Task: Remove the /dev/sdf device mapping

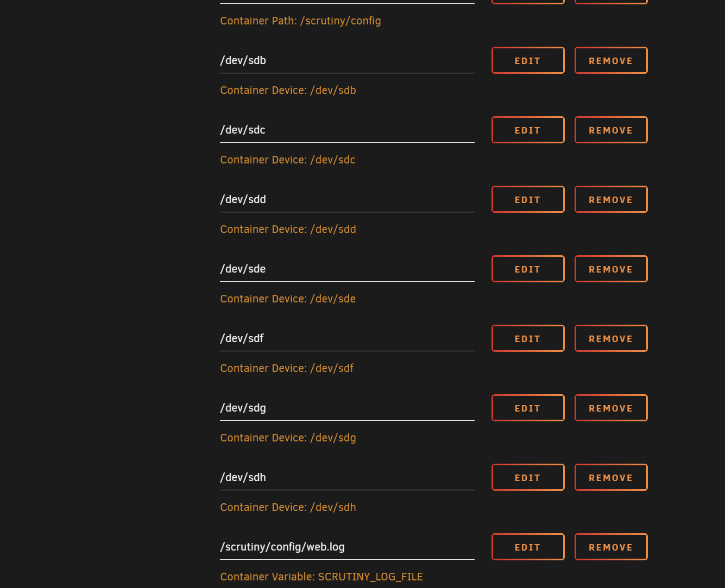Action: (x=610, y=338)
